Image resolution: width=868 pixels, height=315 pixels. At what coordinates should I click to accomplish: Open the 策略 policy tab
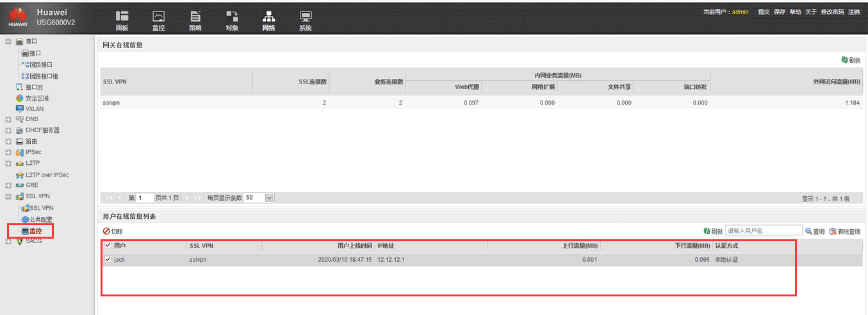(195, 21)
